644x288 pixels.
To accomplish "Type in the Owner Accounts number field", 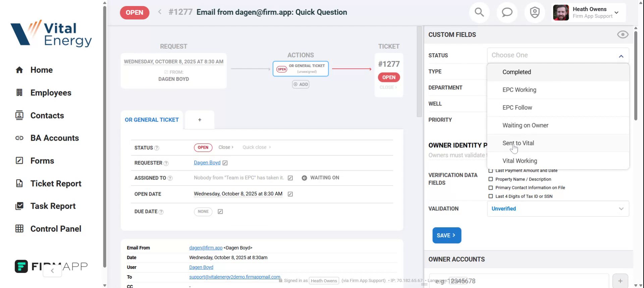I will tap(519, 281).
